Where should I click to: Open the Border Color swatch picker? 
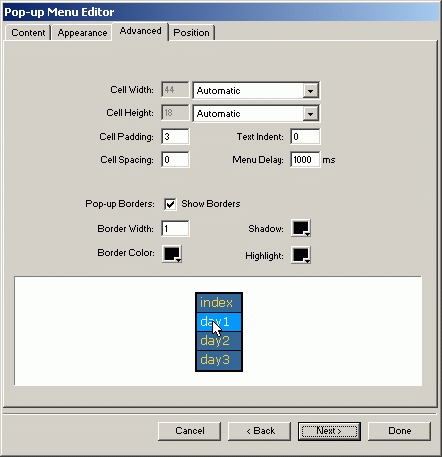[172, 254]
